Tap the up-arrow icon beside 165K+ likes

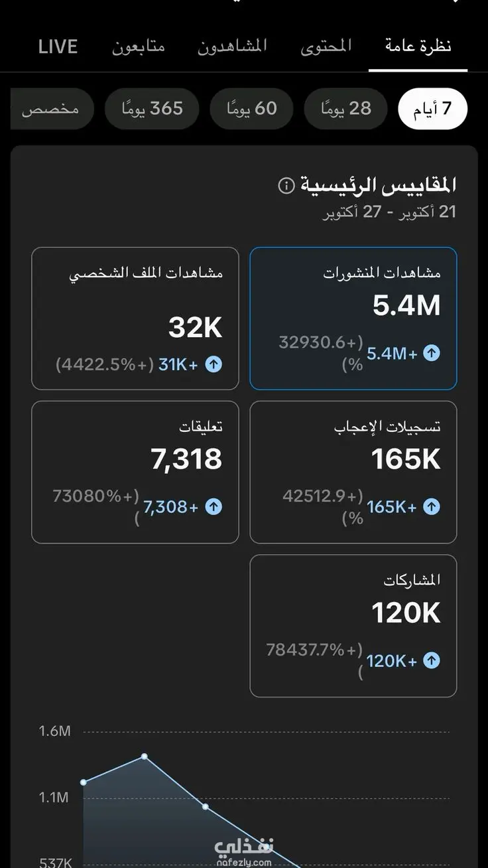432,507
